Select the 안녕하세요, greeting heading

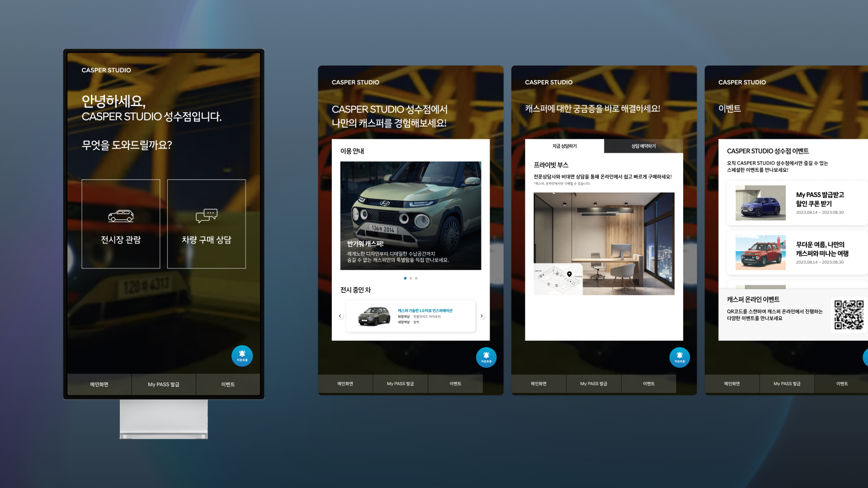(113, 101)
